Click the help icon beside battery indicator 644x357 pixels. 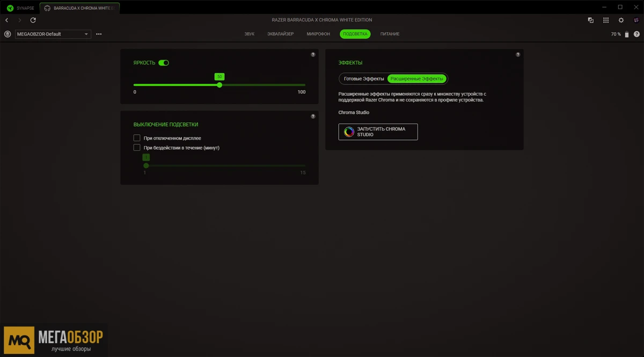click(637, 34)
